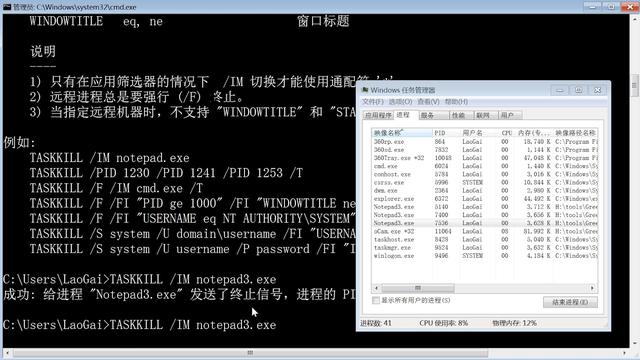
Task: Click the cmd.exe window title icon
Action: [x=7, y=7]
